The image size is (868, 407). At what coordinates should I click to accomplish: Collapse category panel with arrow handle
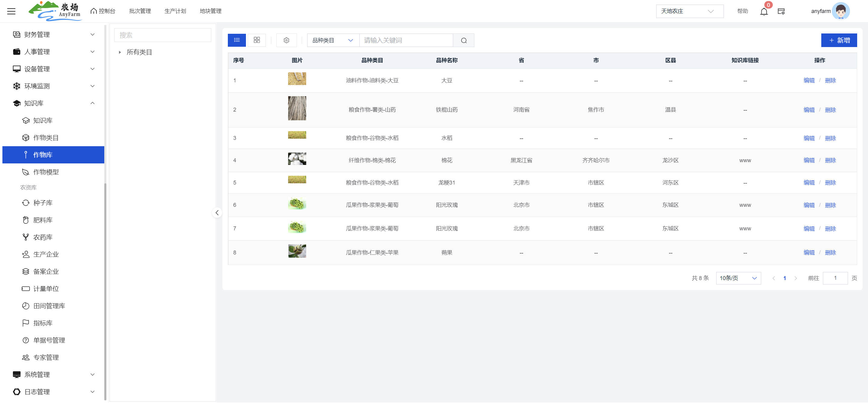217,213
